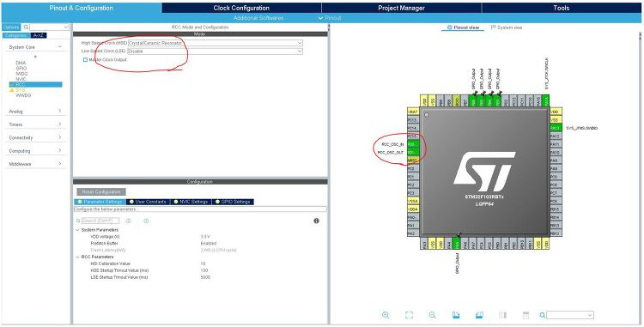The width and height of the screenshot is (644, 327).
Task: Enable the Master Clock Output checkbox
Action: pos(85,60)
